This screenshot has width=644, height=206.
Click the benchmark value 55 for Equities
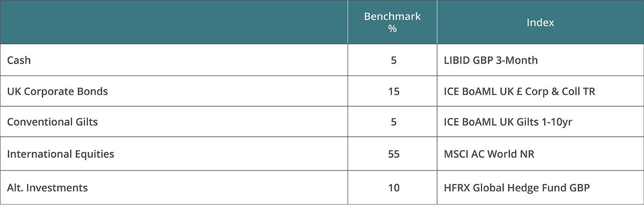(x=393, y=154)
